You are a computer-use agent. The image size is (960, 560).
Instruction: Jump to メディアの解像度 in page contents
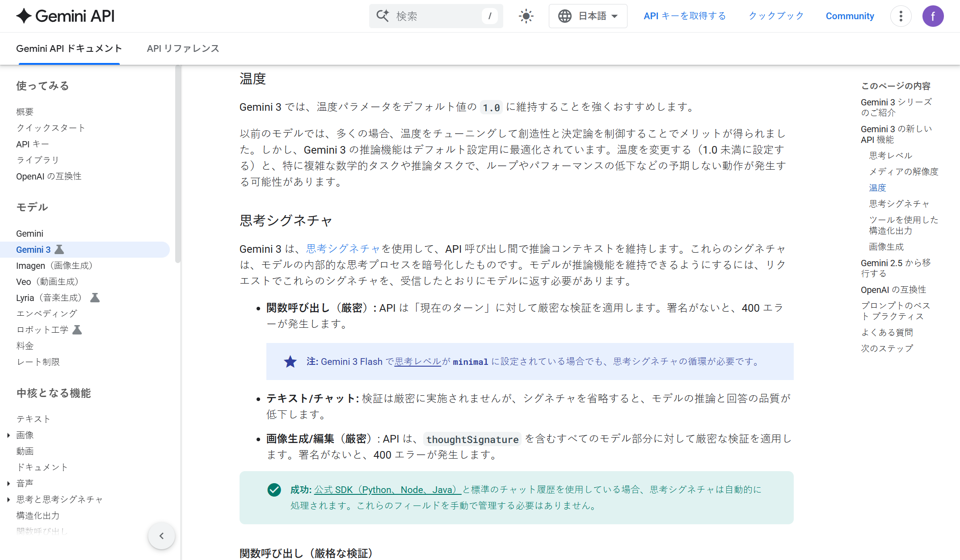904,171
